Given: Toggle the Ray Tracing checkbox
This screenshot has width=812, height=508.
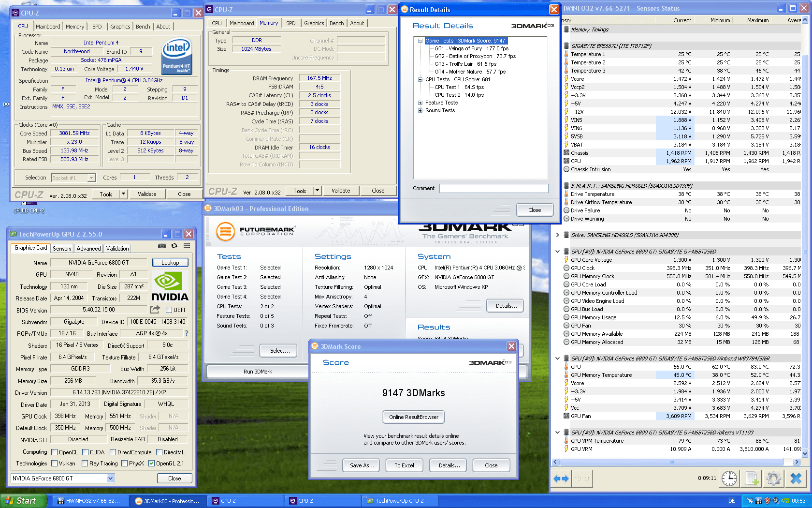Looking at the screenshot, I should [x=85, y=463].
